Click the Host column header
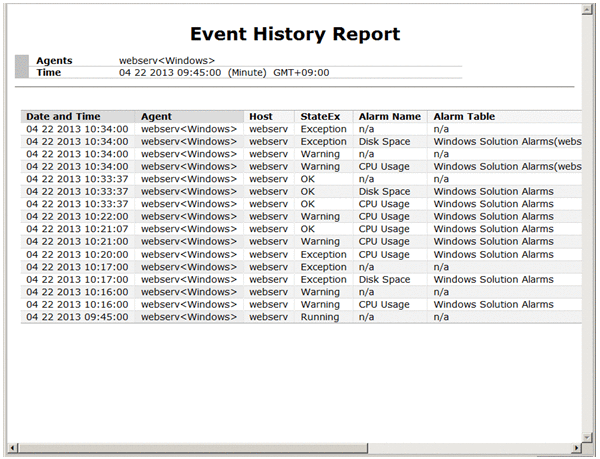The height and width of the screenshot is (459, 600). point(261,117)
